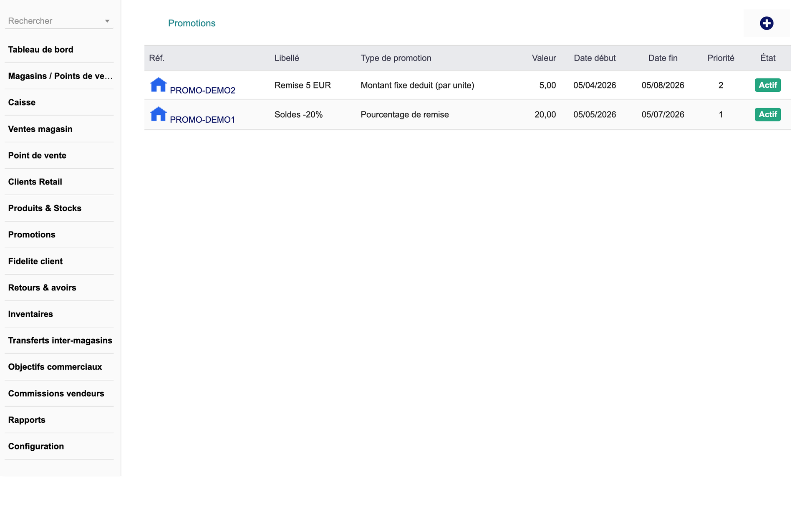Click the house icon beside PROMO-DEMO1
The width and height of the screenshot is (812, 515).
click(158, 114)
